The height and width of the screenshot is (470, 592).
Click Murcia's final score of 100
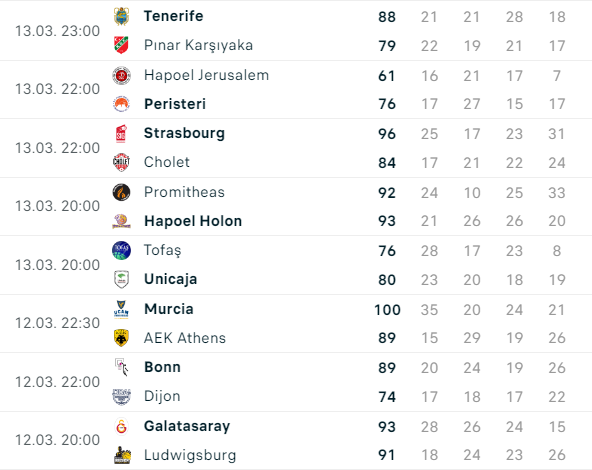(x=387, y=310)
